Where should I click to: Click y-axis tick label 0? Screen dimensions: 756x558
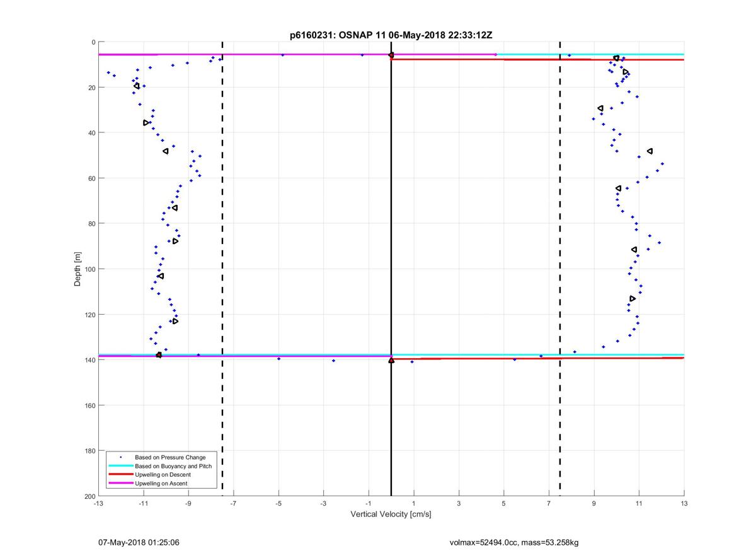(94, 42)
